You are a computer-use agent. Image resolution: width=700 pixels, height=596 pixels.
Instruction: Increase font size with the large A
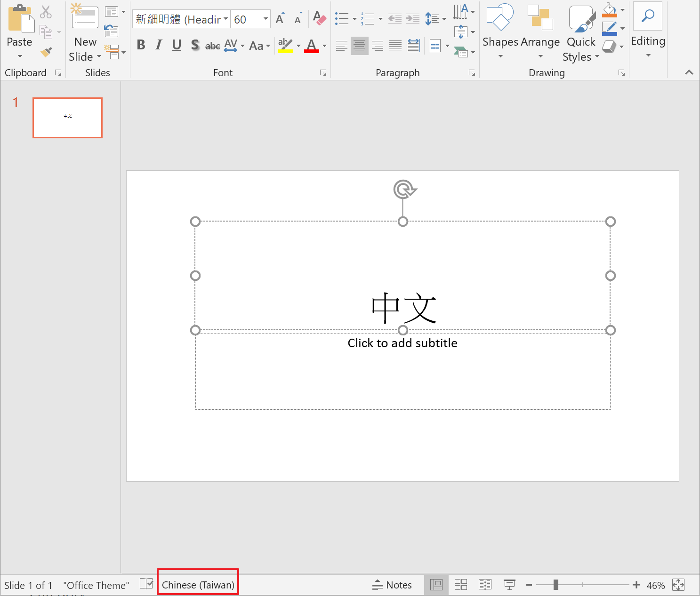click(x=280, y=19)
